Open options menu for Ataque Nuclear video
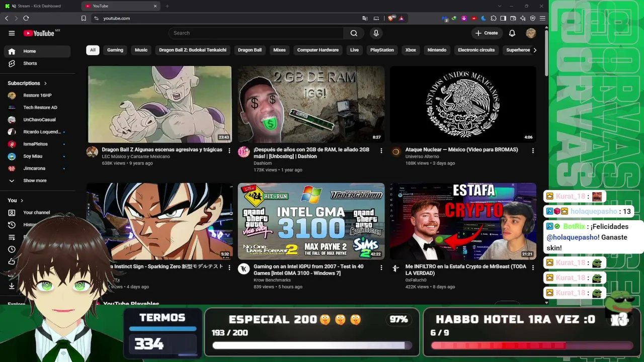The image size is (644, 362). tap(533, 150)
